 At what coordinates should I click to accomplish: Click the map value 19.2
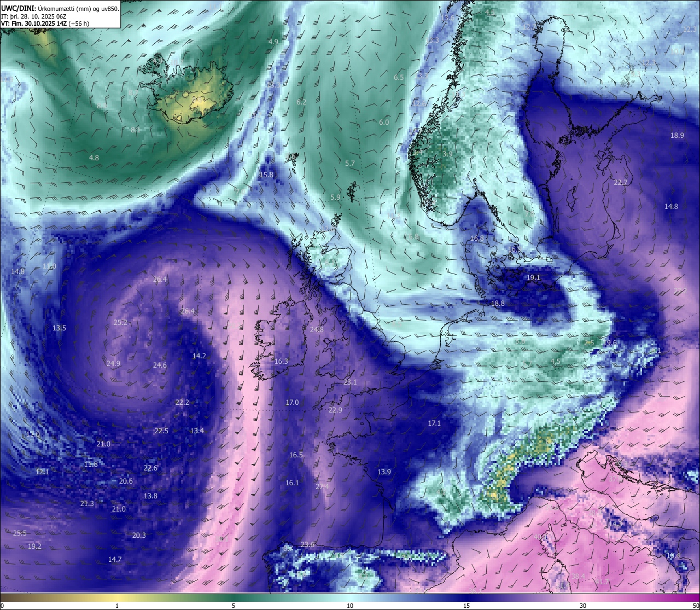pyautogui.click(x=34, y=546)
